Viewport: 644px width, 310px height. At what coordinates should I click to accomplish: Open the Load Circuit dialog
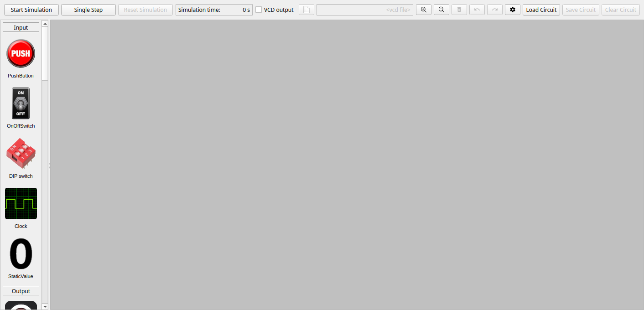pos(541,10)
